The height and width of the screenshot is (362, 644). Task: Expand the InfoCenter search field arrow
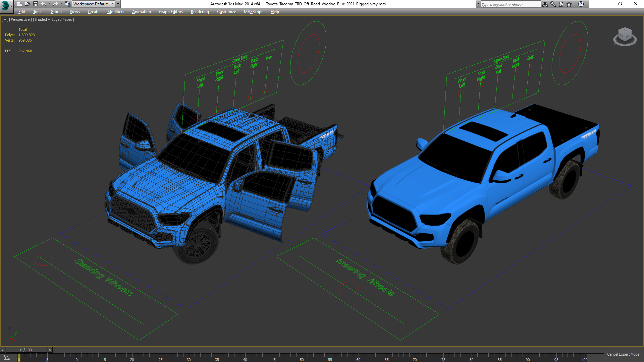478,4
